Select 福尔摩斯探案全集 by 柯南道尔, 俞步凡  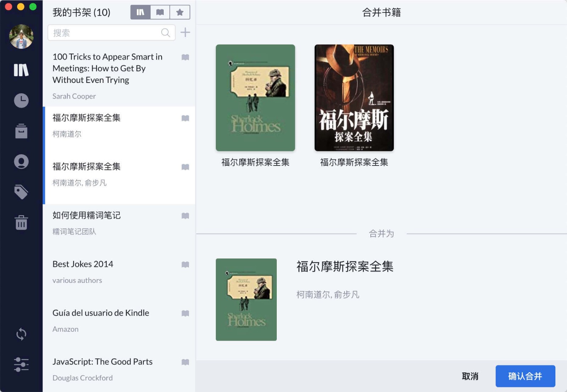click(119, 180)
